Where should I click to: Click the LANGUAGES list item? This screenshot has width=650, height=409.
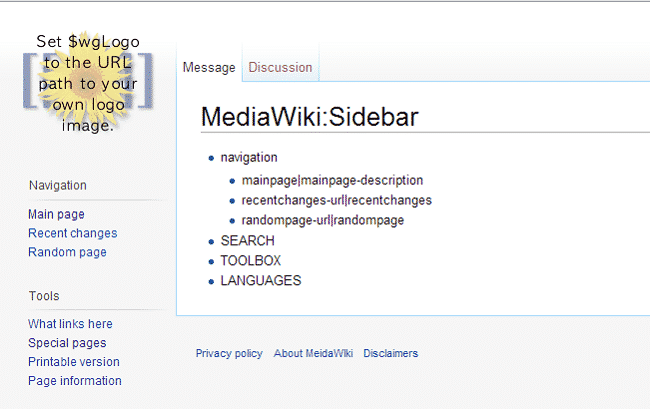click(x=260, y=281)
